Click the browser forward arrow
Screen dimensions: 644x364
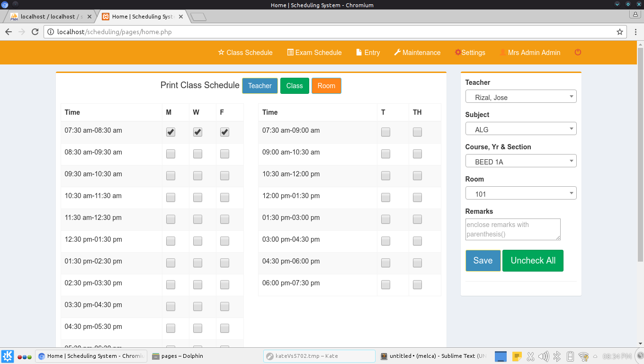point(21,32)
